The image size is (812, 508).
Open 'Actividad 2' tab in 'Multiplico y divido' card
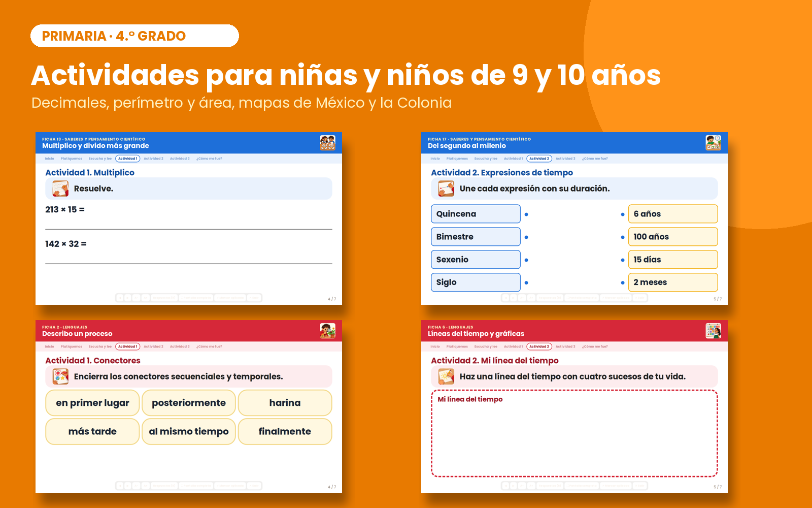(153, 158)
